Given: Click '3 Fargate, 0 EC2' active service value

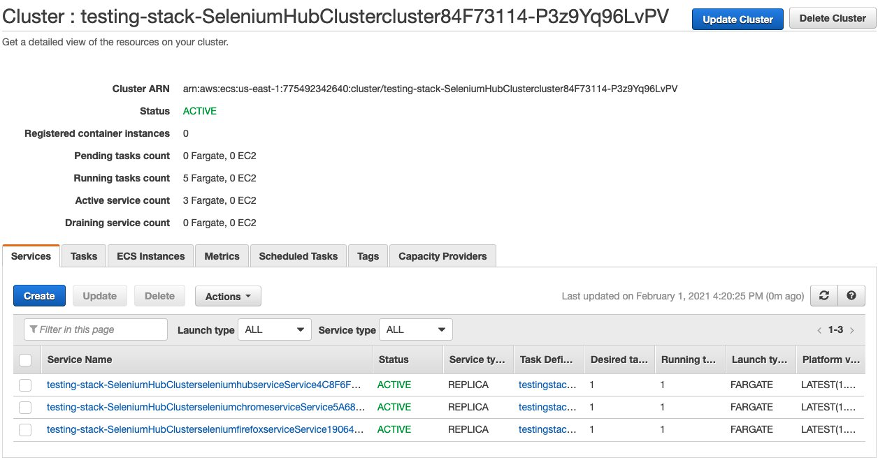Looking at the screenshot, I should (x=219, y=201).
